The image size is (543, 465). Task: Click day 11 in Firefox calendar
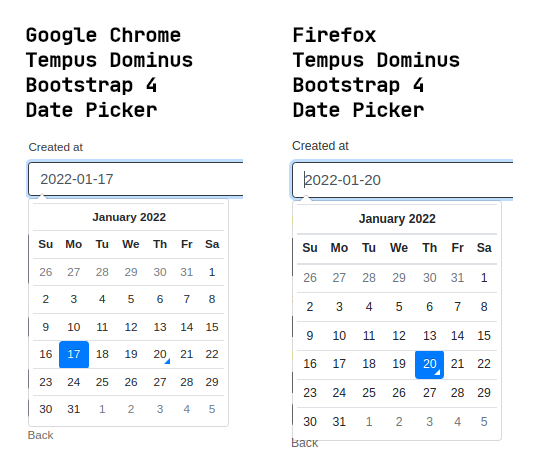pyautogui.click(x=369, y=336)
